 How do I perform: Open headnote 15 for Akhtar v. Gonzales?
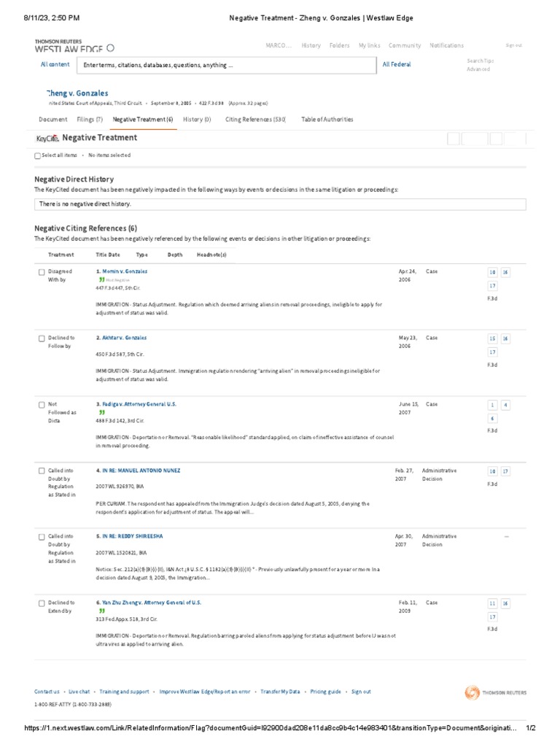click(492, 338)
